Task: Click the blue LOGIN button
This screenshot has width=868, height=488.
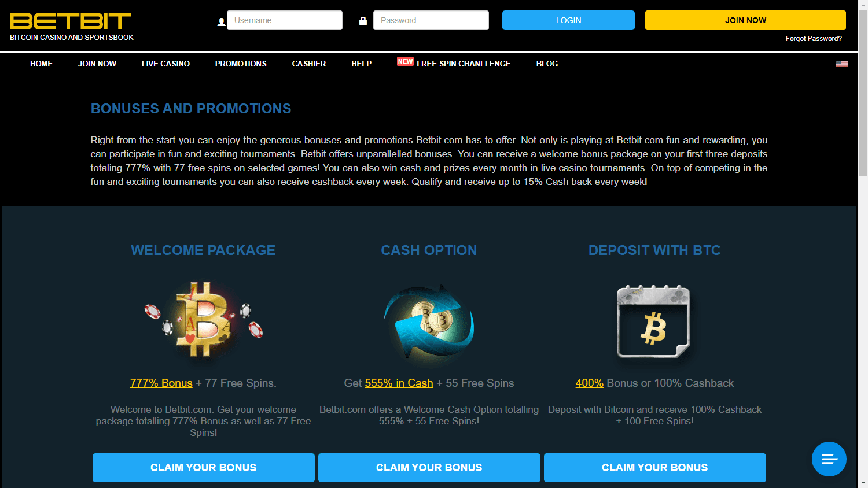Action: (568, 20)
